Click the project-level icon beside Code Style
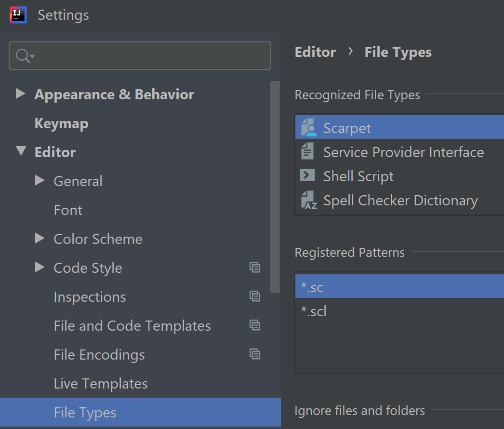The width and height of the screenshot is (504, 429). 255,267
